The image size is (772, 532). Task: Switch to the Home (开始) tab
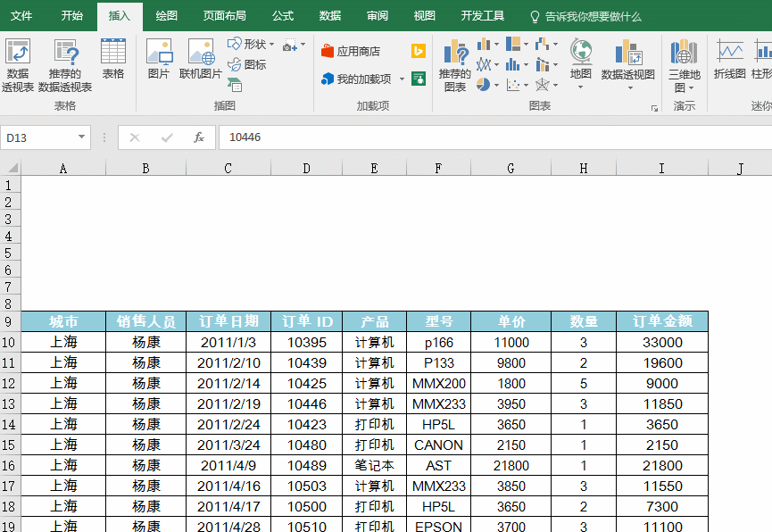pos(72,16)
